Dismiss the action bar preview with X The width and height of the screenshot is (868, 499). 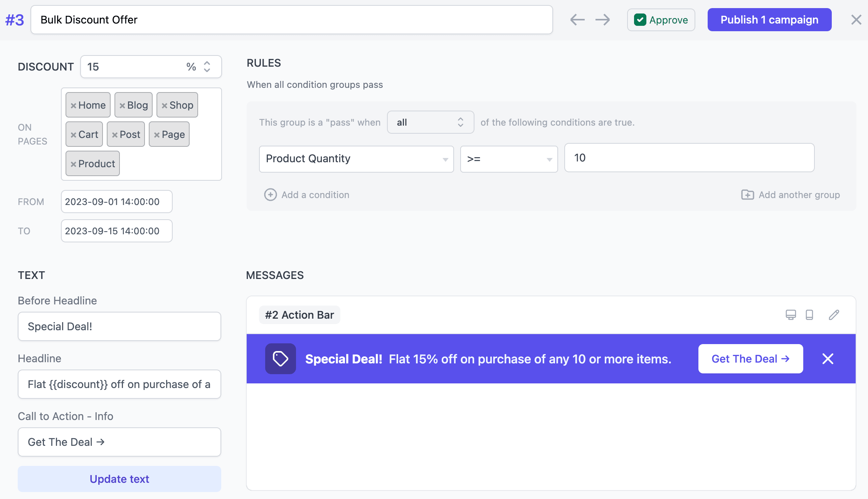(x=828, y=359)
